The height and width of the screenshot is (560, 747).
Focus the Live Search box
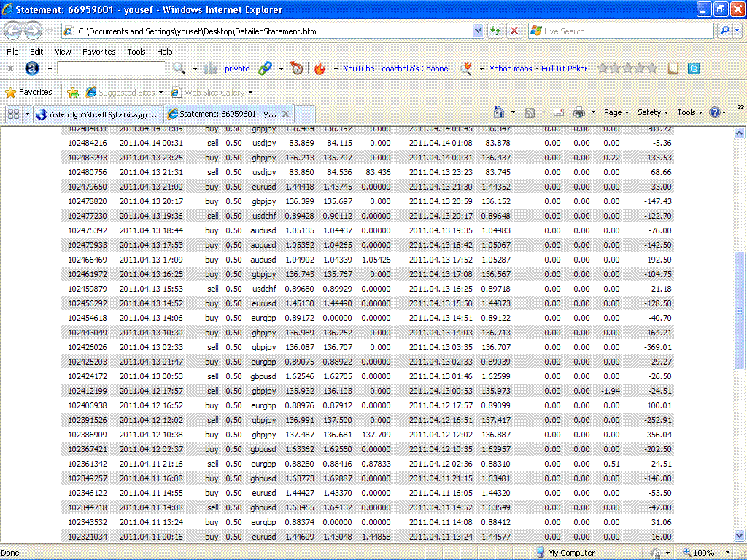[x=621, y=31]
